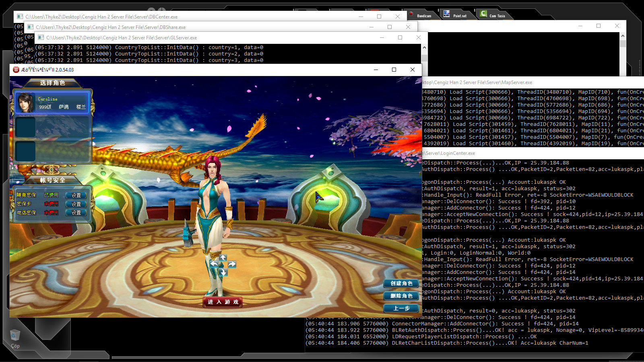Click 上一步 previous step button
644x362 pixels.
coord(401,309)
